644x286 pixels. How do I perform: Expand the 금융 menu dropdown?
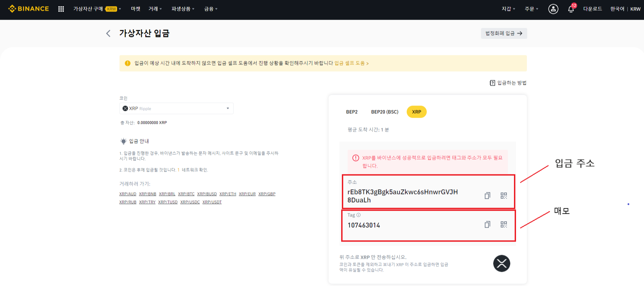coord(211,9)
